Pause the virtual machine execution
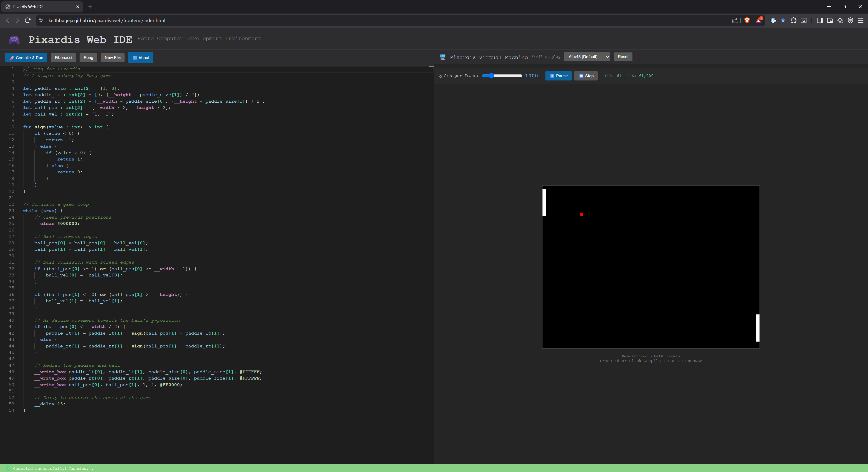 pos(558,76)
